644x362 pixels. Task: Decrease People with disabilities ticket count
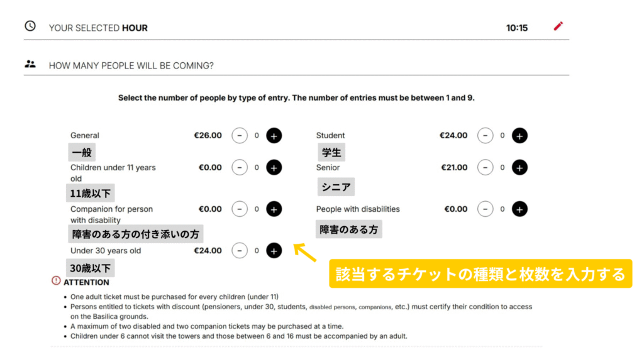click(x=485, y=209)
